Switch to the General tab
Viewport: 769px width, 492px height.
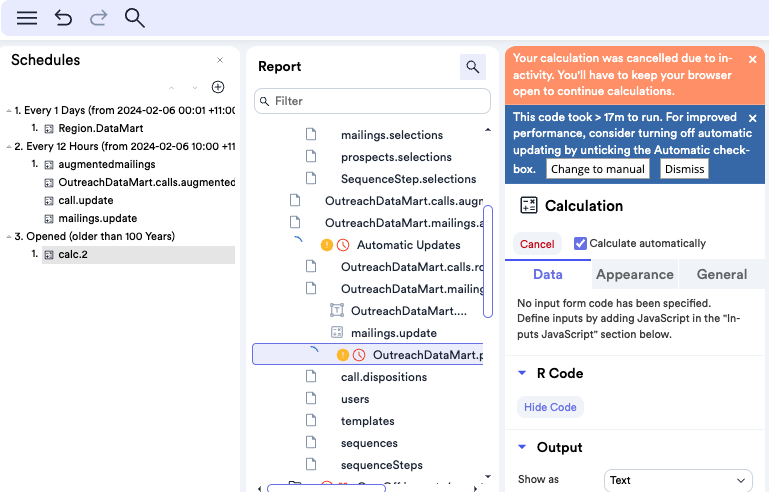722,274
